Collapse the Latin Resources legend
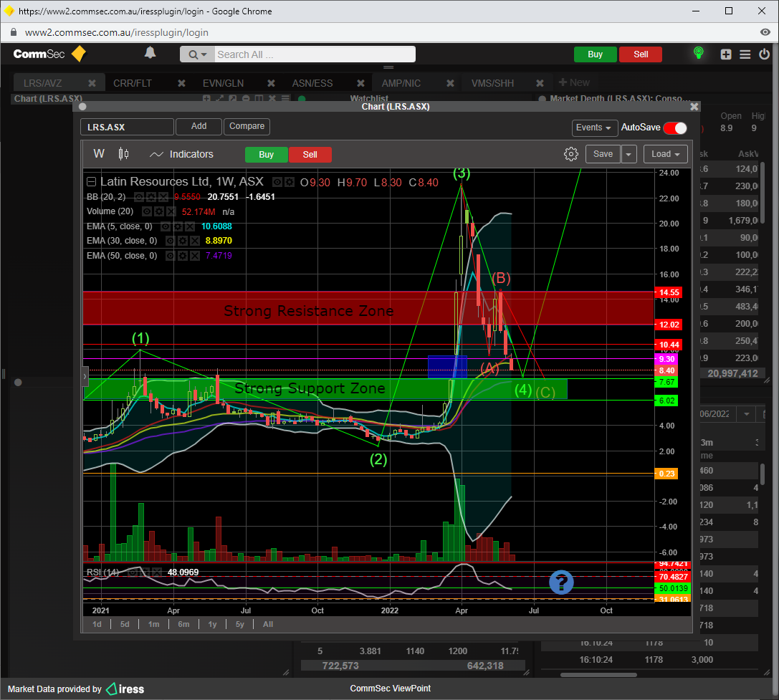 click(x=91, y=182)
